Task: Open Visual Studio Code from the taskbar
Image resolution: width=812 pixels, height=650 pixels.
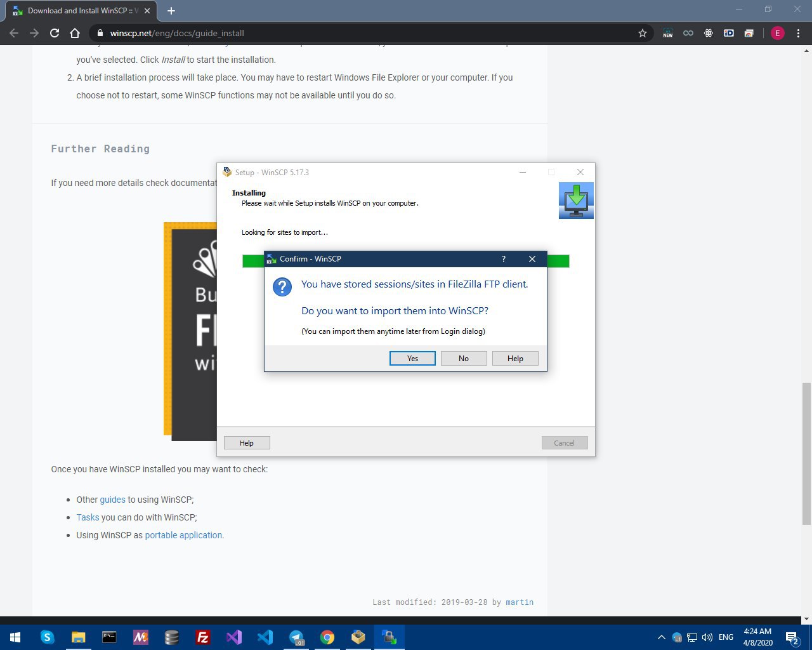Action: click(265, 637)
